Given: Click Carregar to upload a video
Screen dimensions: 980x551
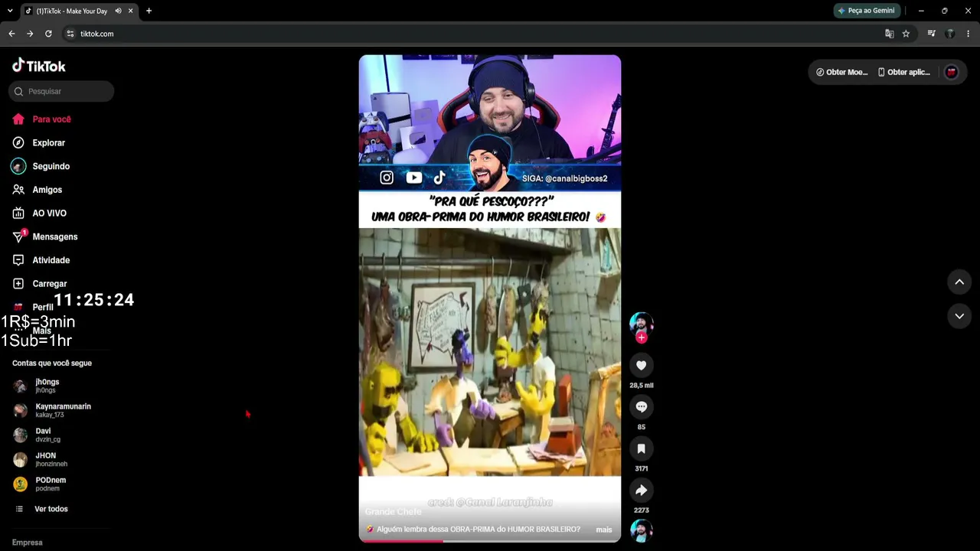Looking at the screenshot, I should (49, 284).
